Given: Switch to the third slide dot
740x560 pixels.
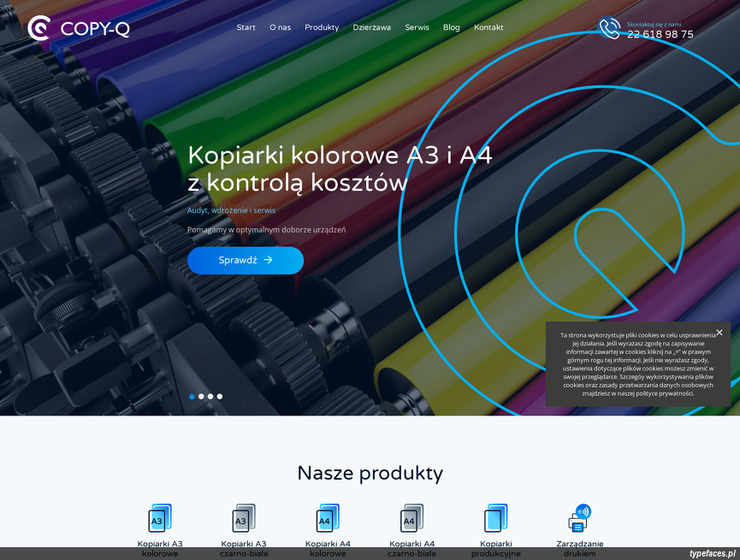Looking at the screenshot, I should click(x=210, y=396).
